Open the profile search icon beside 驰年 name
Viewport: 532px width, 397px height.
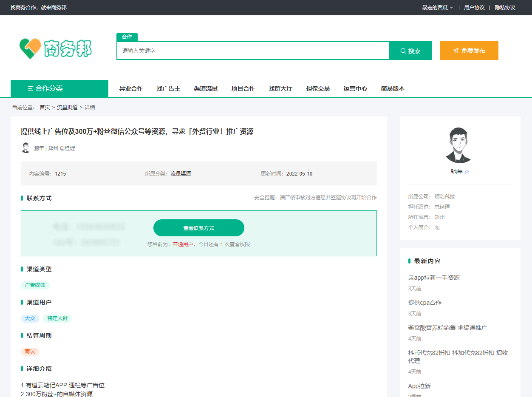(467, 172)
